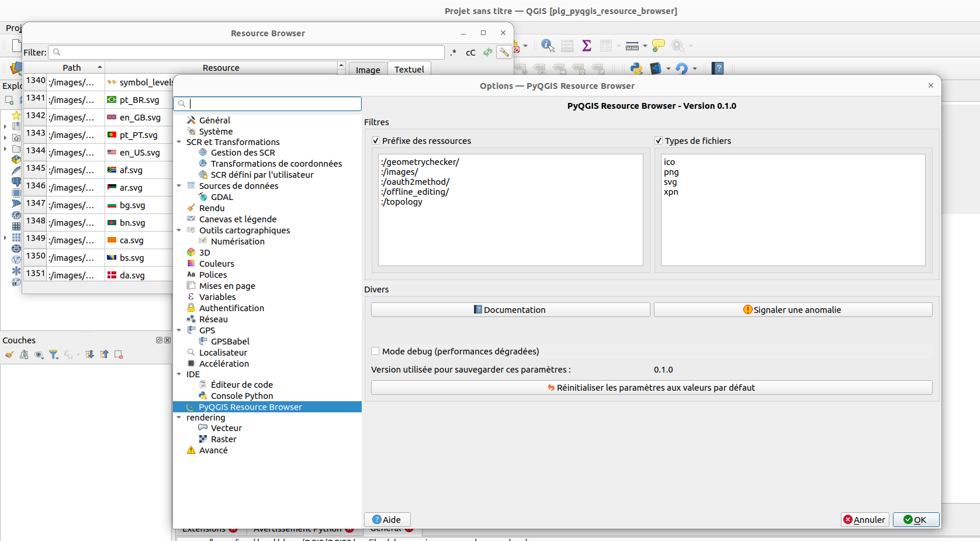Open the plugin reloader dropdown arrow
The width and height of the screenshot is (980, 541).
coord(694,68)
